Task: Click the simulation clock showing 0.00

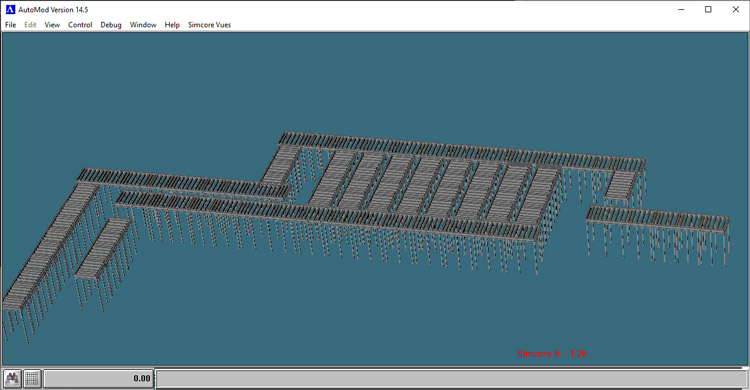Action: pyautogui.click(x=99, y=379)
